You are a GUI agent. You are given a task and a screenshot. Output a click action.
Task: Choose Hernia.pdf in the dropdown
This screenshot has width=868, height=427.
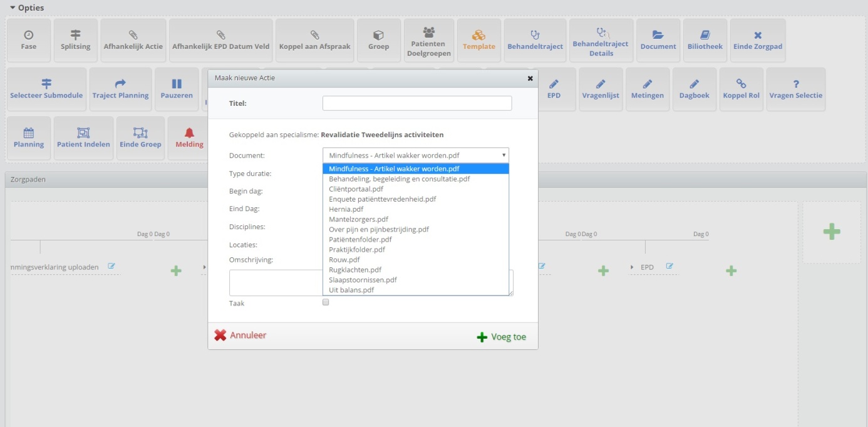(x=416, y=209)
